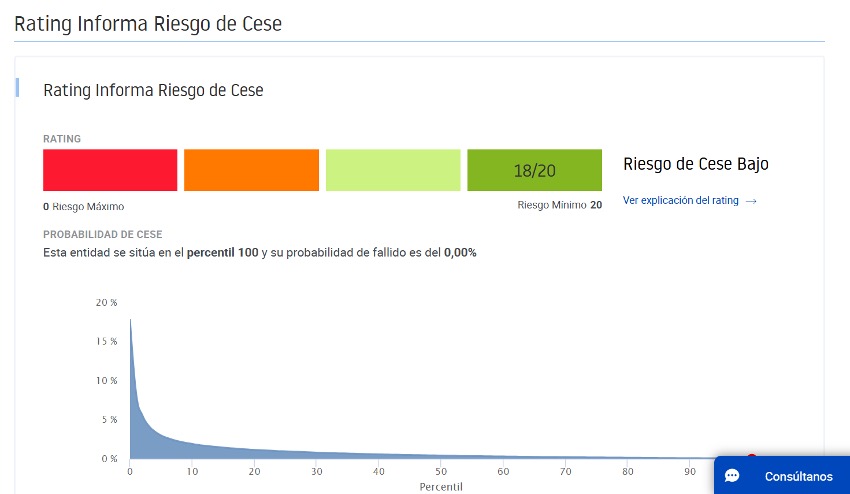Click the 50 tick on percentile axis
Viewport: 850px width, 494px height.
point(441,472)
